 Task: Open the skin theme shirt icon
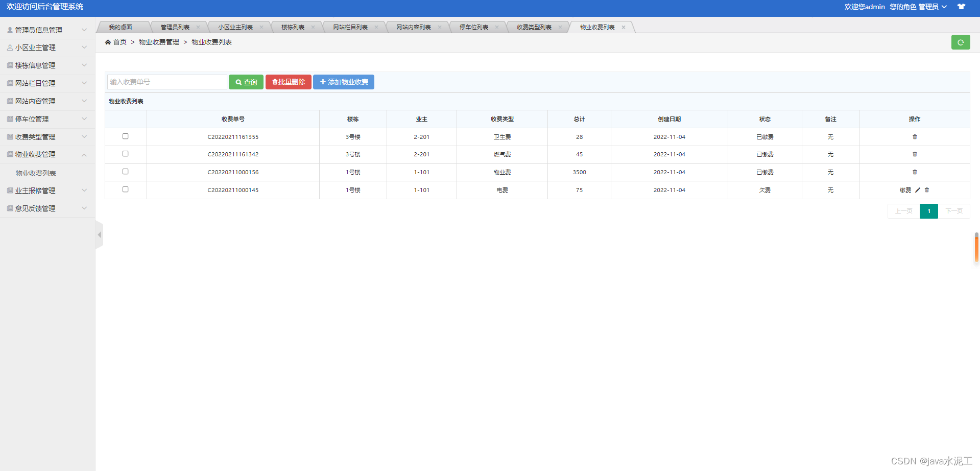pos(961,7)
